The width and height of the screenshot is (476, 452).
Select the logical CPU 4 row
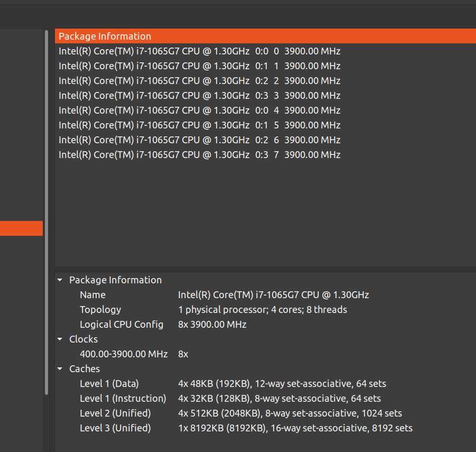pyautogui.click(x=199, y=110)
